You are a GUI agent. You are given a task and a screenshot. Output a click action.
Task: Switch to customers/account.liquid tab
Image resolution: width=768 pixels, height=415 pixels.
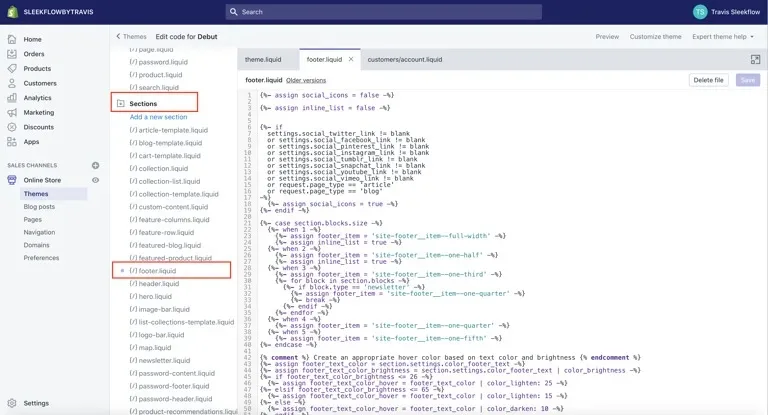coord(405,60)
